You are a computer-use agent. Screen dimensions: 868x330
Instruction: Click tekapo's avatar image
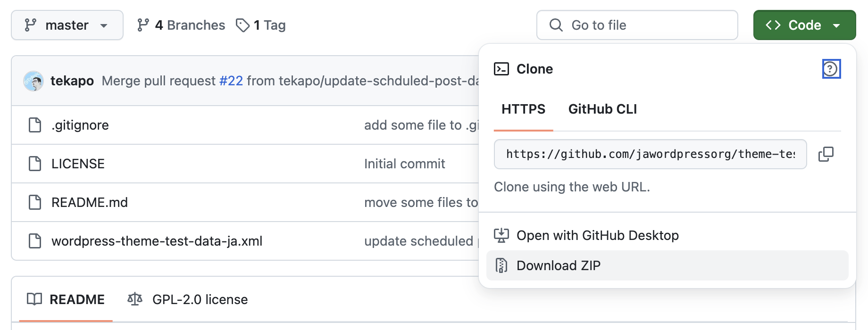33,81
